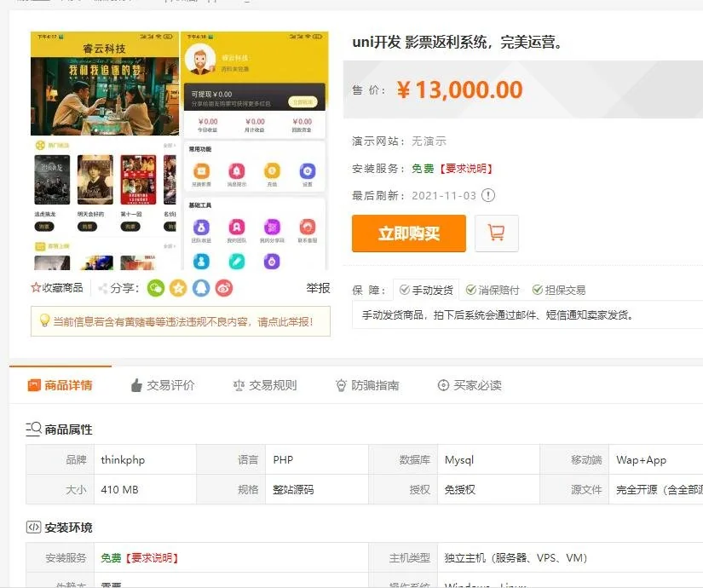Click info icon beside 2021-11-03 refresh date

click(487, 195)
